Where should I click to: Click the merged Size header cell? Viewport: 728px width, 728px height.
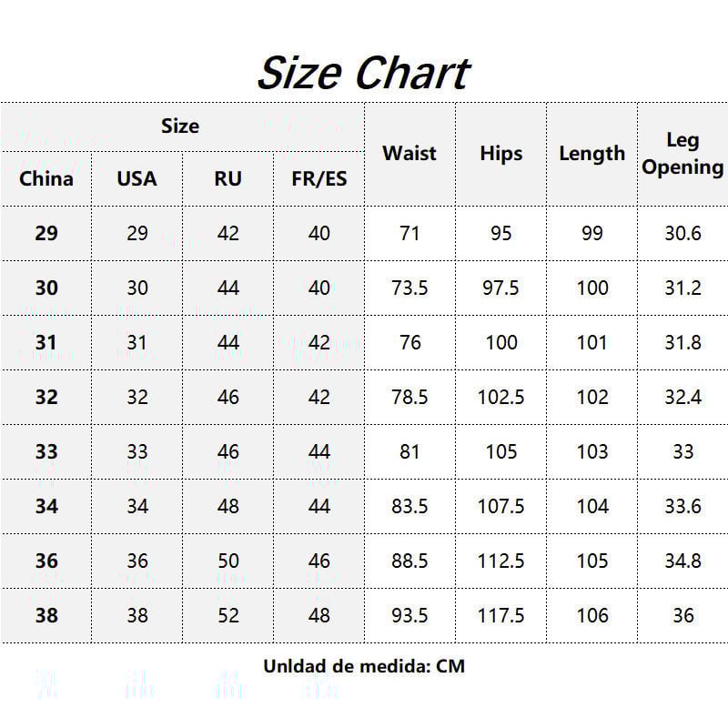(x=180, y=126)
